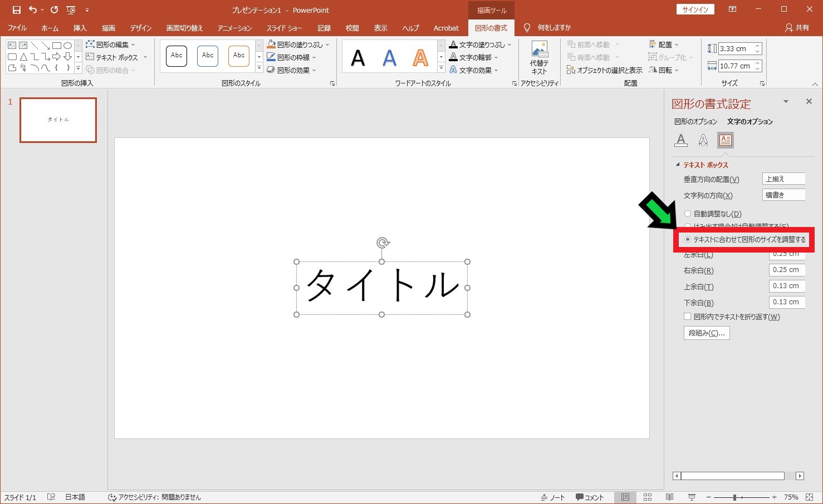Click the テキスト ボックス ribbon button
This screenshot has height=504, width=823.
(x=116, y=57)
